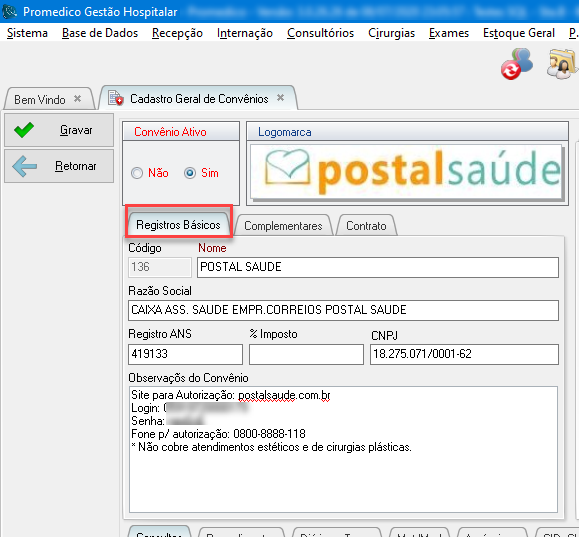Click the % Imposto input field
This screenshot has width=579, height=537.
306,354
